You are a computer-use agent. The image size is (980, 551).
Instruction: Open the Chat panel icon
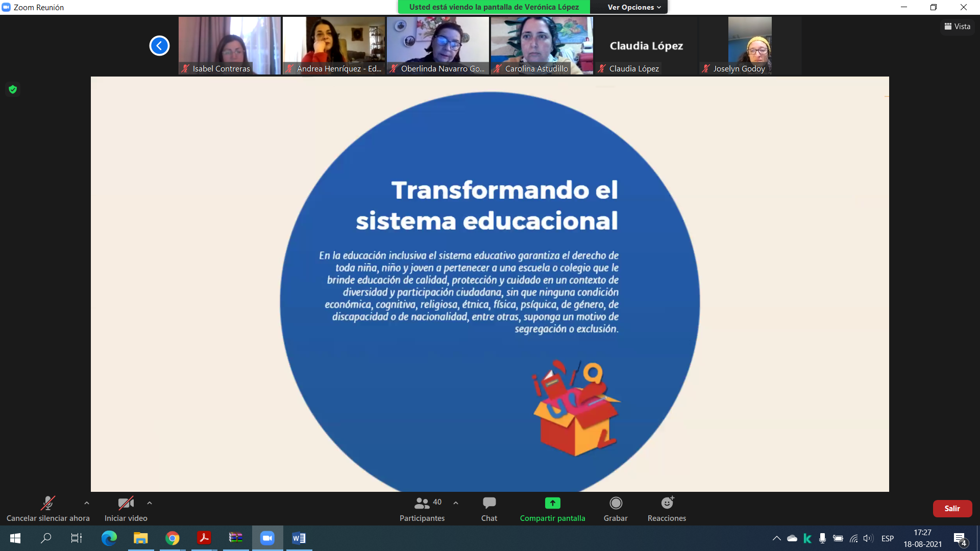coord(489,504)
